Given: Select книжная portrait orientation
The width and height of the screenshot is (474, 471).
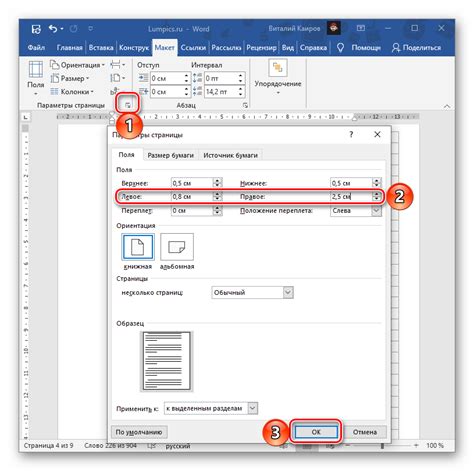Looking at the screenshot, I should tap(138, 247).
